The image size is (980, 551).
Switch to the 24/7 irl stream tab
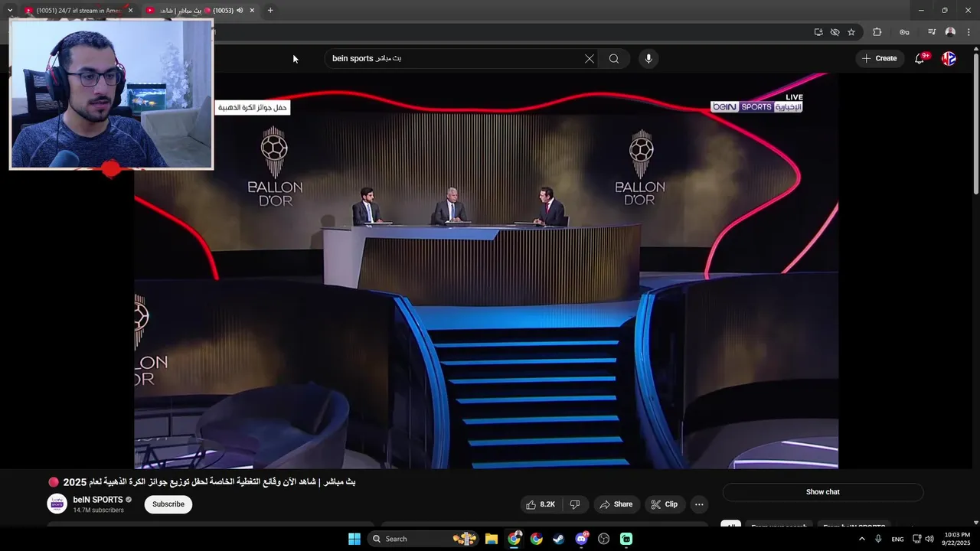click(79, 11)
